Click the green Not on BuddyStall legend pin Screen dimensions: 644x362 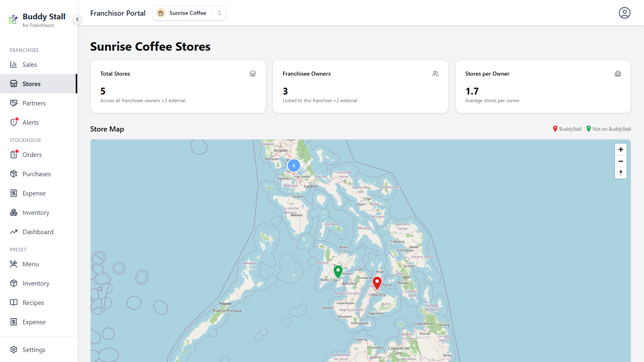tap(588, 129)
